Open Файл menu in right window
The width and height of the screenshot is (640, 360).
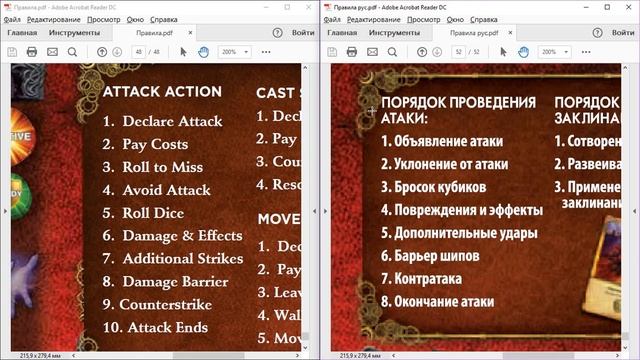coord(332,20)
